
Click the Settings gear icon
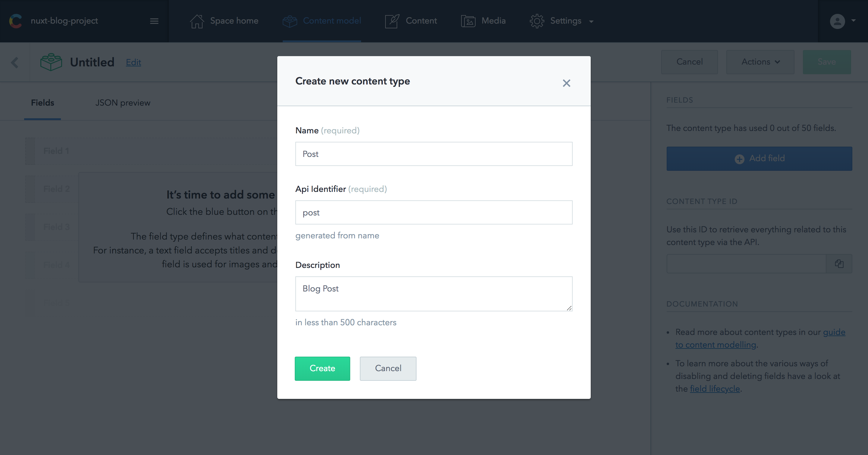[536, 21]
